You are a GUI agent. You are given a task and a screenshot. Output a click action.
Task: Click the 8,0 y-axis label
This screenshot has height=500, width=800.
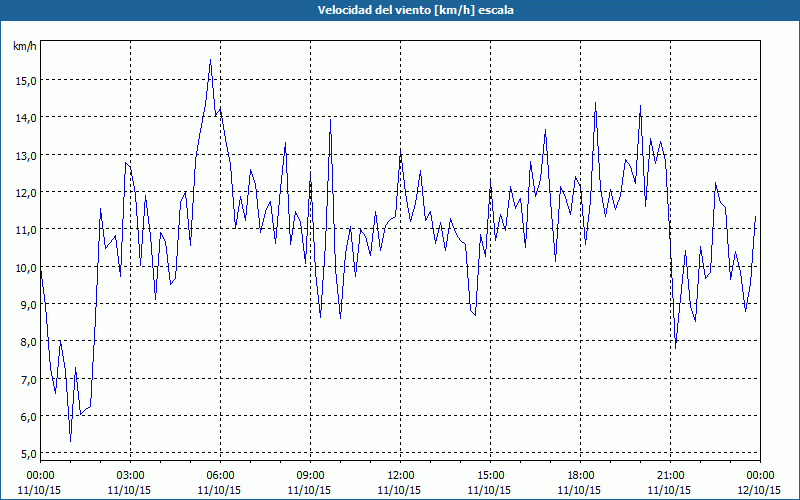click(x=29, y=341)
